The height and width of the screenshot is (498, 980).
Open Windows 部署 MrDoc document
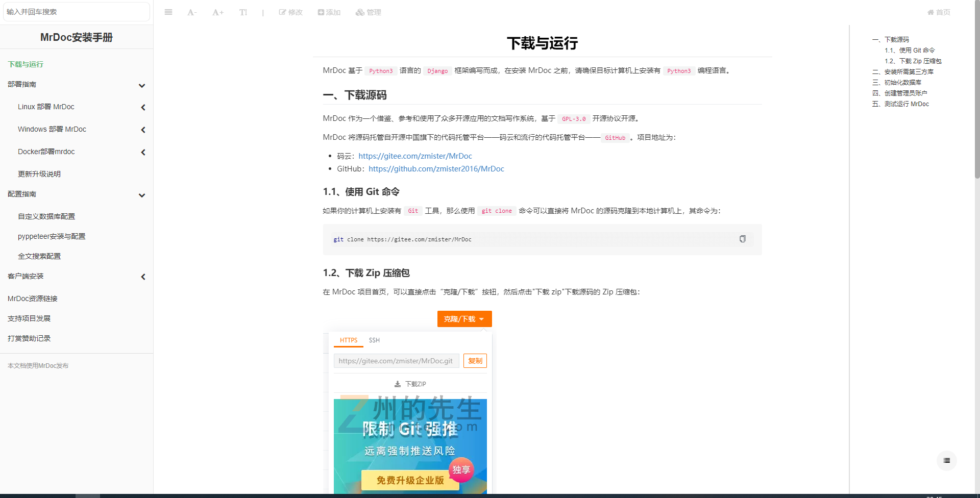coord(52,129)
